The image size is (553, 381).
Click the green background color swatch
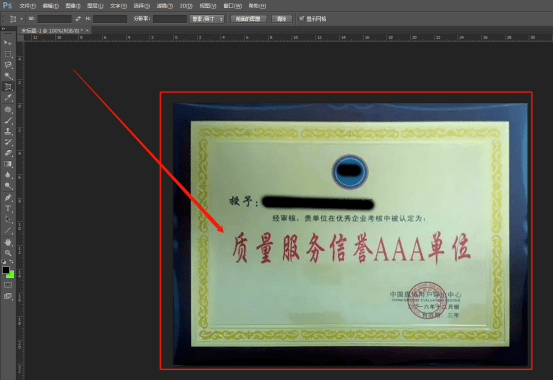(11, 274)
